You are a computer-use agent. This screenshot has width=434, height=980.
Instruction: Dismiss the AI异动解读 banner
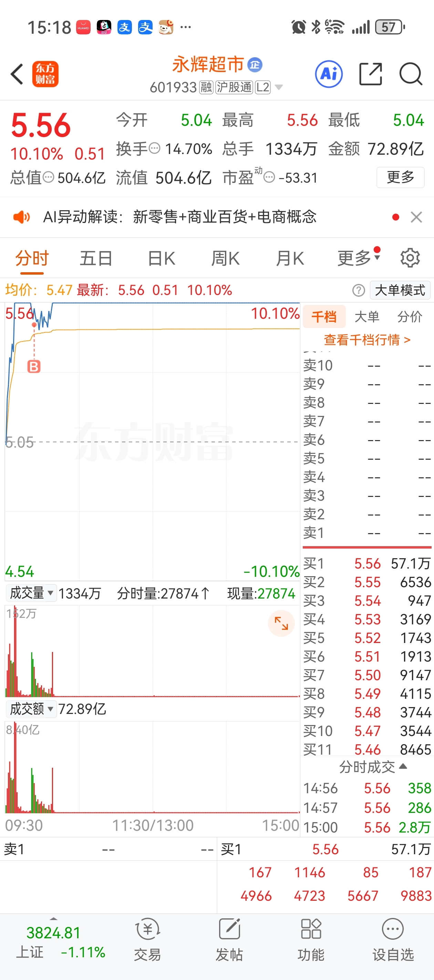tap(416, 217)
